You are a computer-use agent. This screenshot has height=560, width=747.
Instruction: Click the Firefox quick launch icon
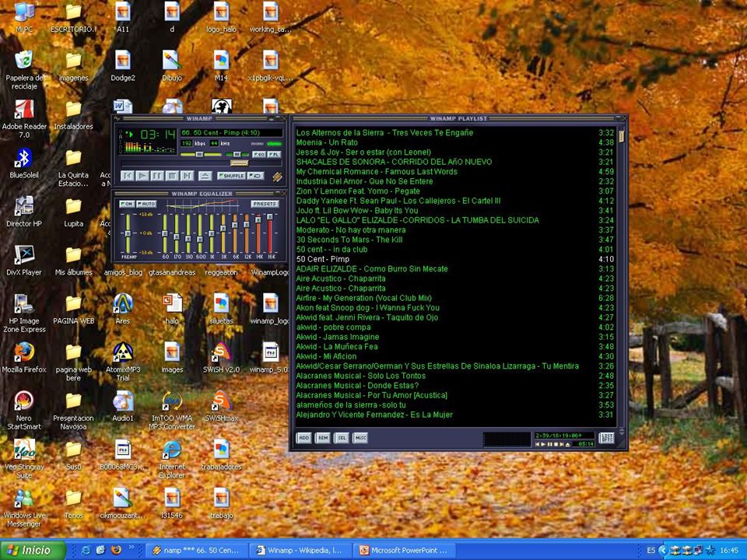pos(116,550)
